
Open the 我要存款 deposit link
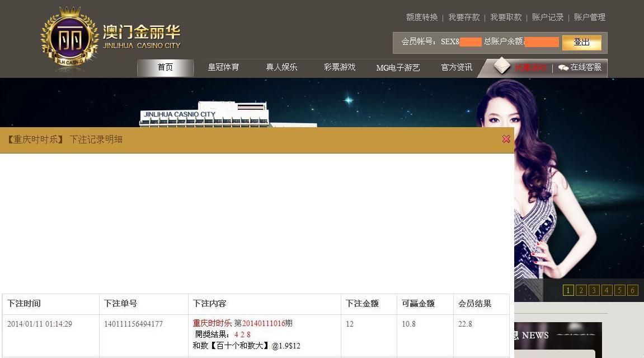464,17
